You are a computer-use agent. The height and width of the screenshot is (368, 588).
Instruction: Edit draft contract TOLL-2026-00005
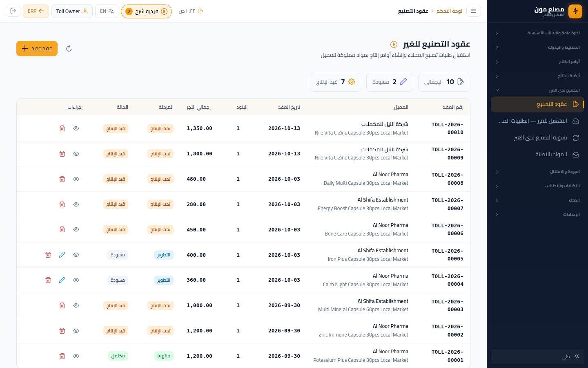coord(62,255)
